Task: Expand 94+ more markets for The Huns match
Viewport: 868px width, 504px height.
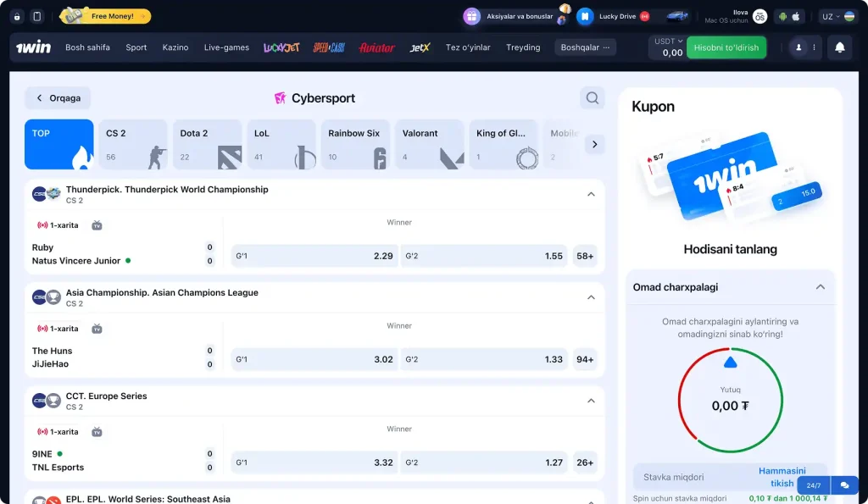Action: (585, 360)
